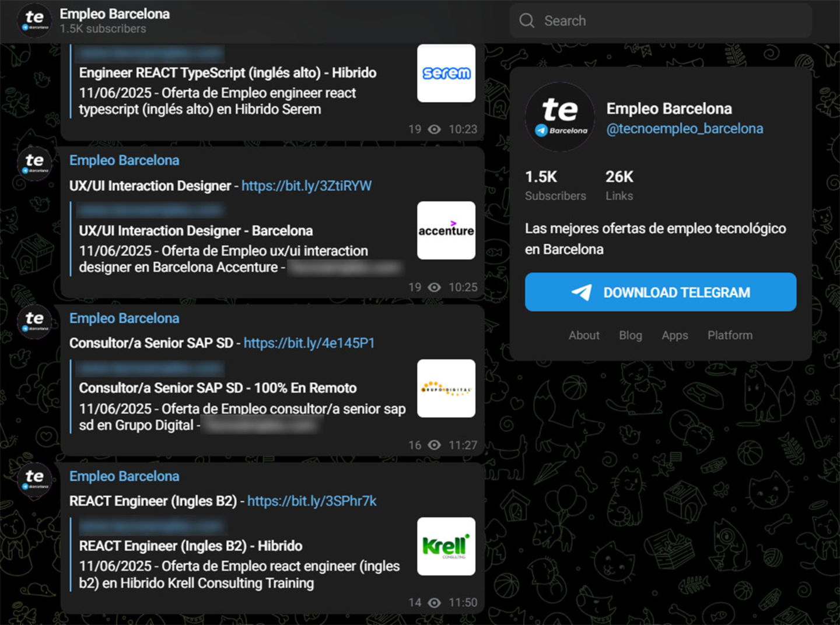The image size is (840, 625).
Task: Open link https://bit.ly/3SPhr7k
Action: pyautogui.click(x=312, y=501)
